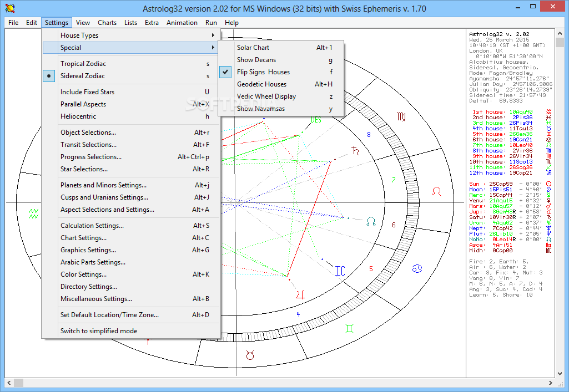Click house number 4 in the wheel
This screenshot has width=569, height=392.
click(298, 314)
